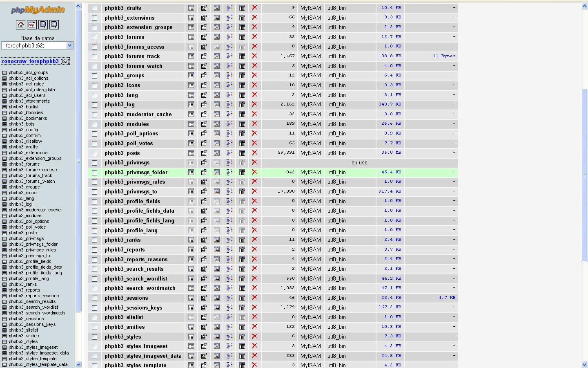The height and width of the screenshot is (368, 588).
Task: Select phpbb3_config in sidebar table list
Action: 23,130
